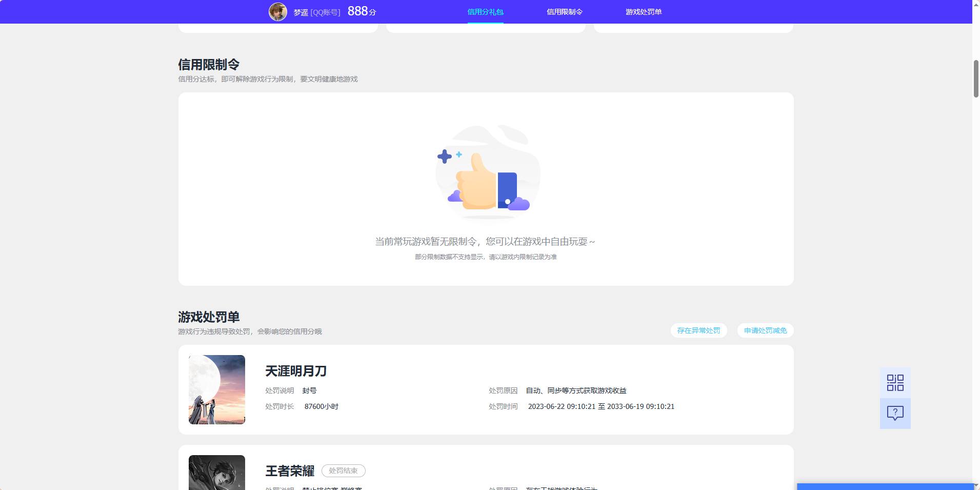Click the 处罚结束 status badge
This screenshot has height=490, width=980.
pos(343,471)
